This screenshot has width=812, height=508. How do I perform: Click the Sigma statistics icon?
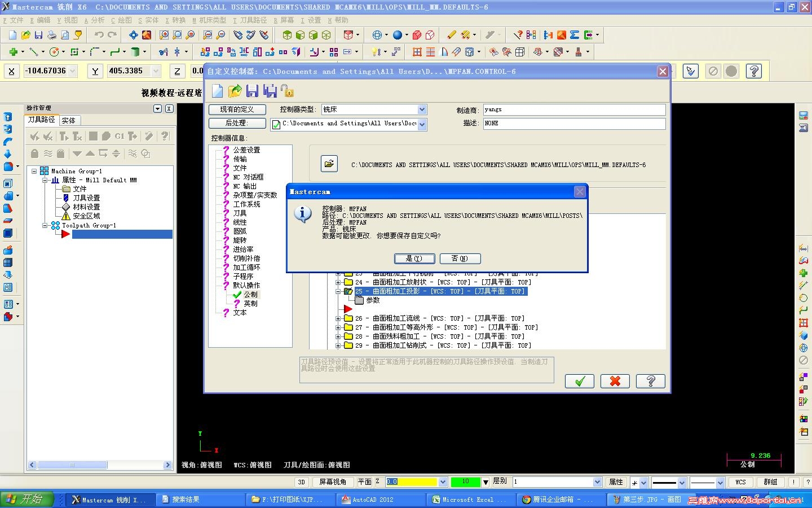click(575, 35)
